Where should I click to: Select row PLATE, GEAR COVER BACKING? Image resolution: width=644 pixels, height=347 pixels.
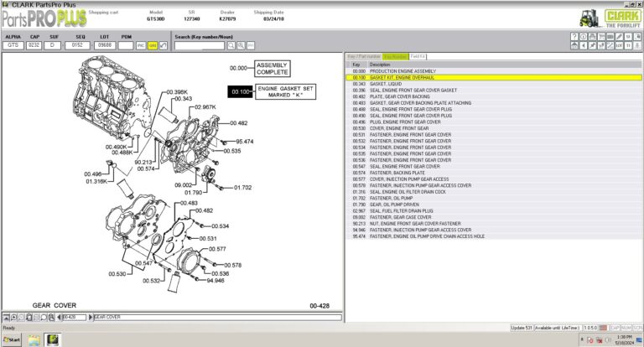pyautogui.click(x=493, y=96)
